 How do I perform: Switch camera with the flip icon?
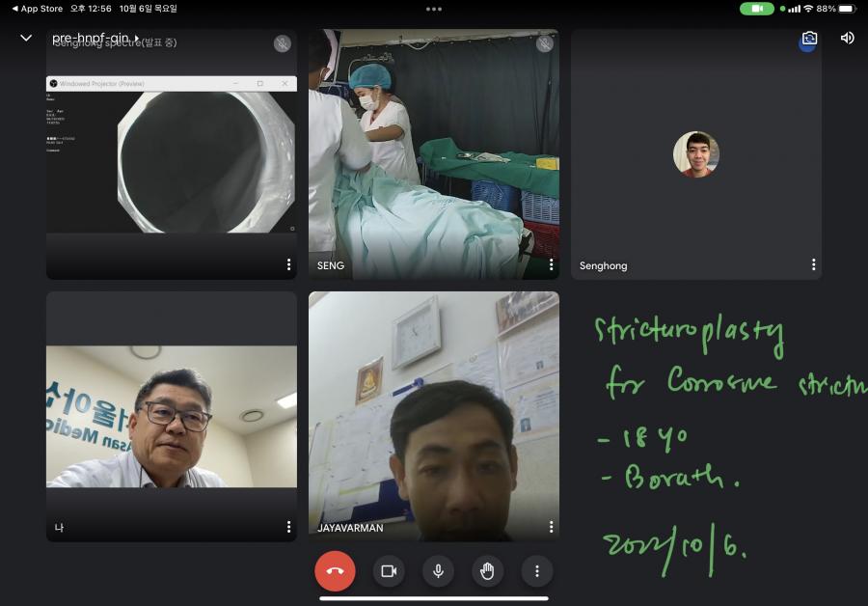[809, 39]
